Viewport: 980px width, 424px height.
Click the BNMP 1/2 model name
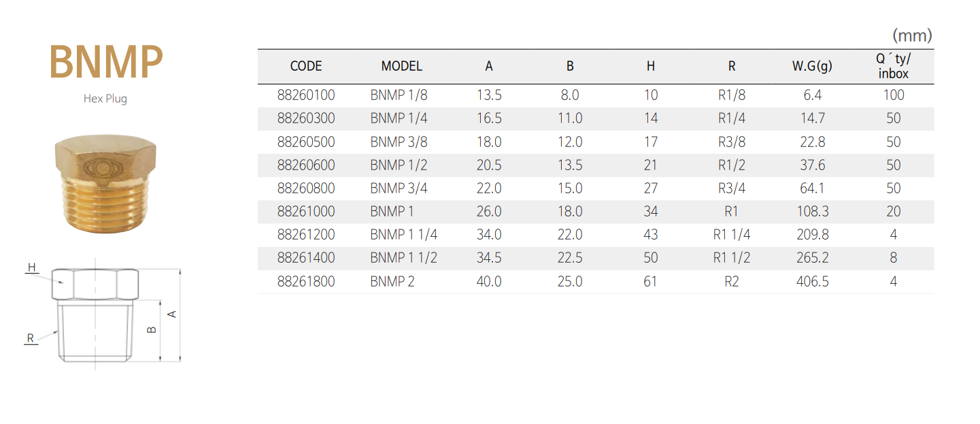click(399, 165)
